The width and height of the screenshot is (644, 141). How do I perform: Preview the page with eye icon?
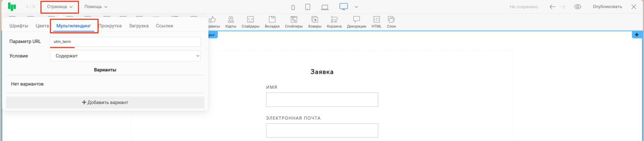(x=578, y=7)
